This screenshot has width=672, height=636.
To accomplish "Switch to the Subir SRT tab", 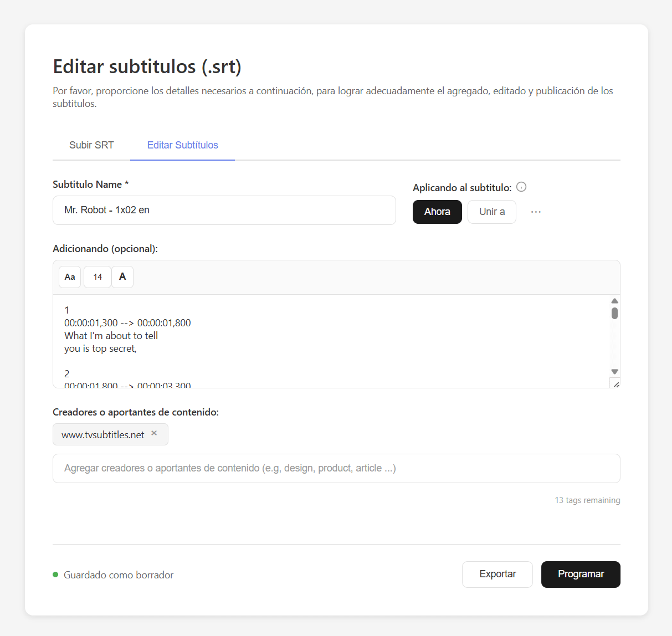I will (x=91, y=145).
